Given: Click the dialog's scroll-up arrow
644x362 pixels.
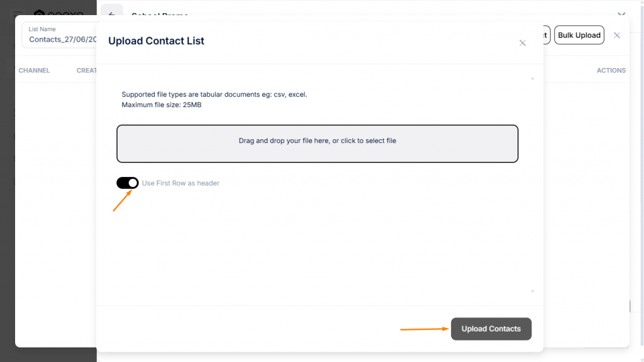Looking at the screenshot, I should 533,79.
